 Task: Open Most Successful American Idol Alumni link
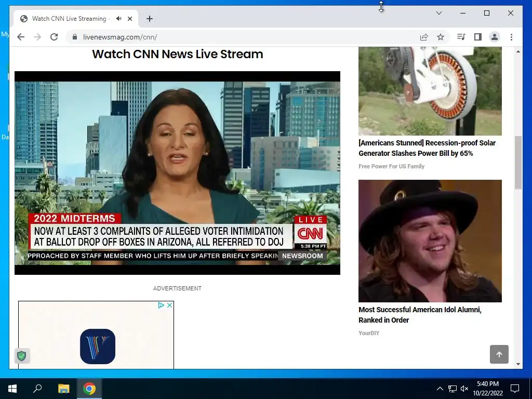(420, 314)
